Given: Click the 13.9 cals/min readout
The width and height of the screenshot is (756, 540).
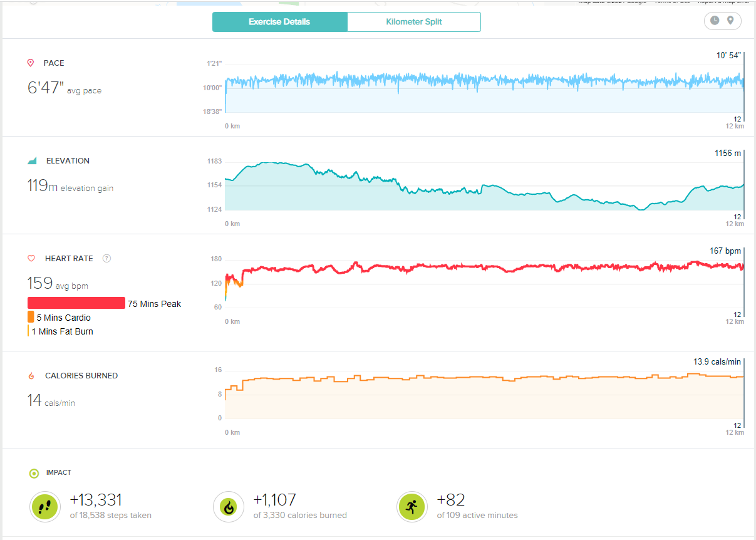Looking at the screenshot, I should coord(717,361).
